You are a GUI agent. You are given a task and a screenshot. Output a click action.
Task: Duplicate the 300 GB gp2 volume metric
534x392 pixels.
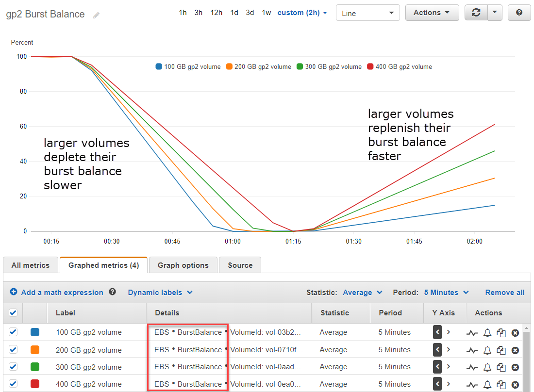(x=501, y=367)
